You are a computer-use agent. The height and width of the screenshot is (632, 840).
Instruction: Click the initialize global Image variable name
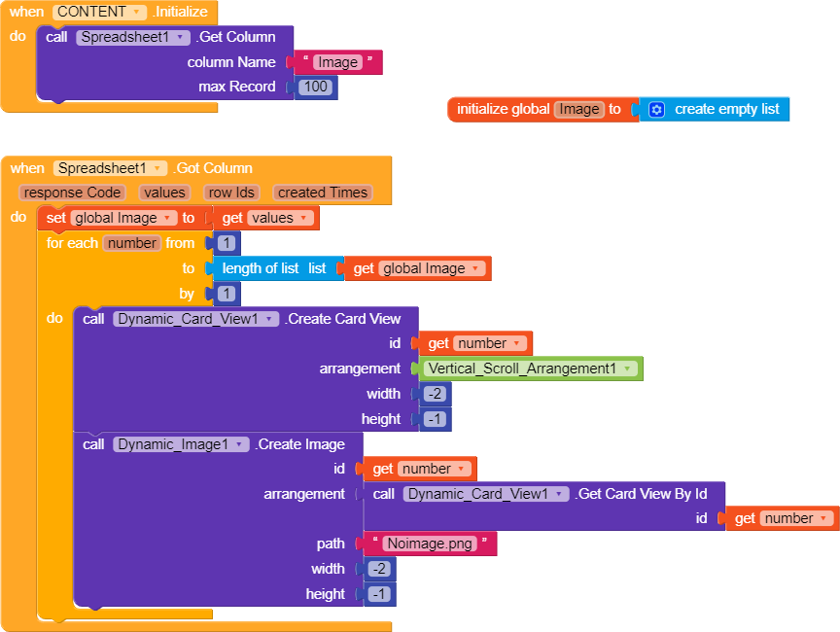[579, 109]
